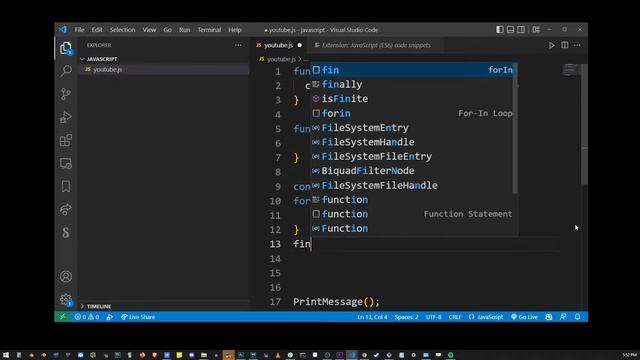
Task: Click line number 17 in the gutter
Action: pyautogui.click(x=275, y=302)
